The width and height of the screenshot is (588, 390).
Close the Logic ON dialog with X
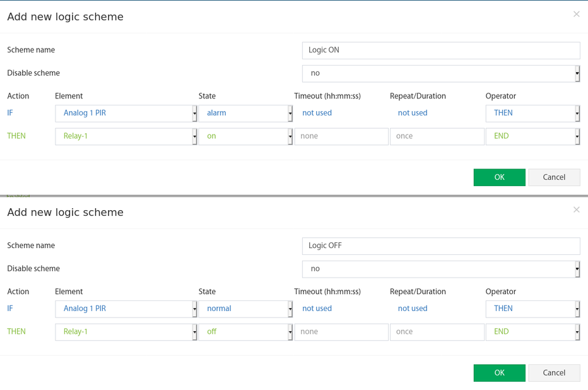pyautogui.click(x=577, y=15)
